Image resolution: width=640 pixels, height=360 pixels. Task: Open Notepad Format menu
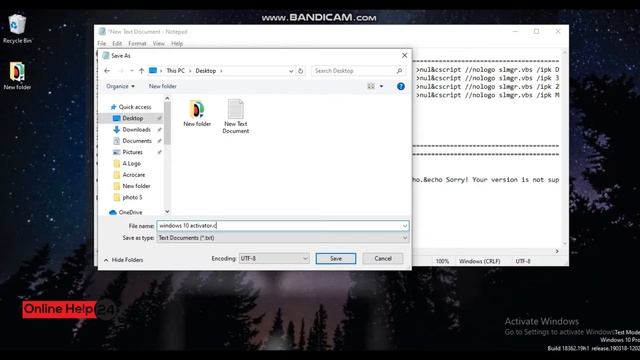(x=137, y=43)
